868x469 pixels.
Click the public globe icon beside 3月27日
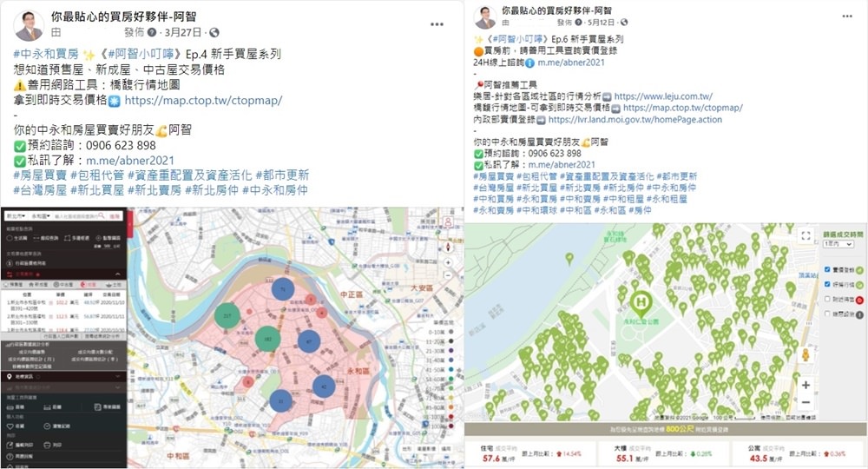pos(214,33)
